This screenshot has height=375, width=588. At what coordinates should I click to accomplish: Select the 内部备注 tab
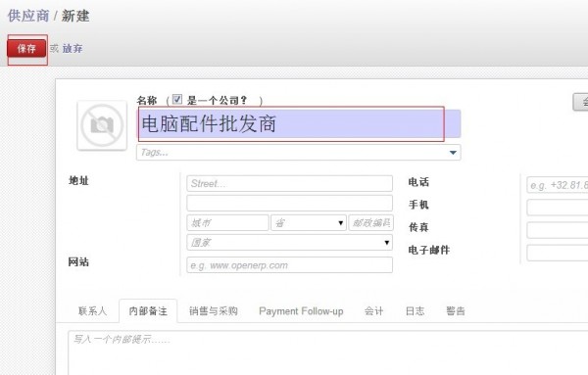[148, 311]
